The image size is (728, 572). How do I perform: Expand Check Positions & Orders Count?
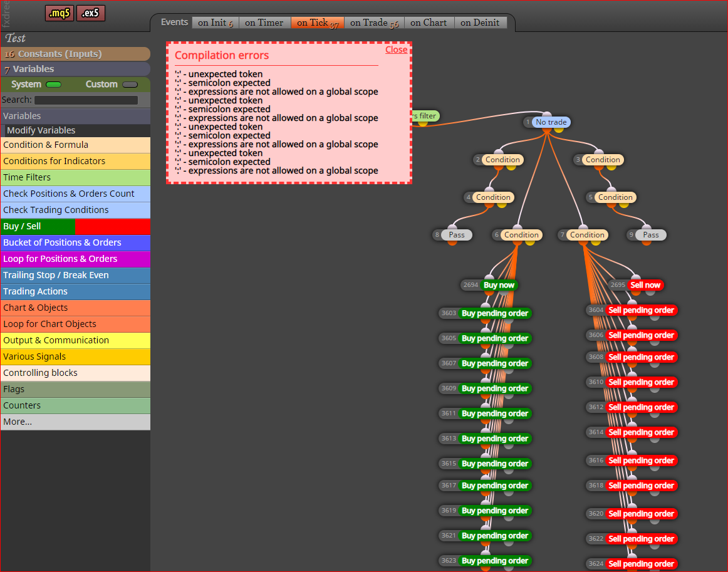tap(75, 194)
